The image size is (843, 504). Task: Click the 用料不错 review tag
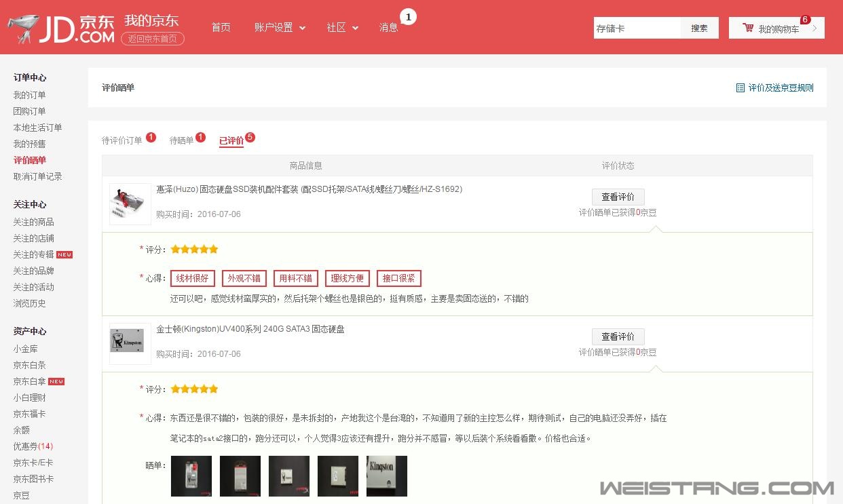(296, 278)
